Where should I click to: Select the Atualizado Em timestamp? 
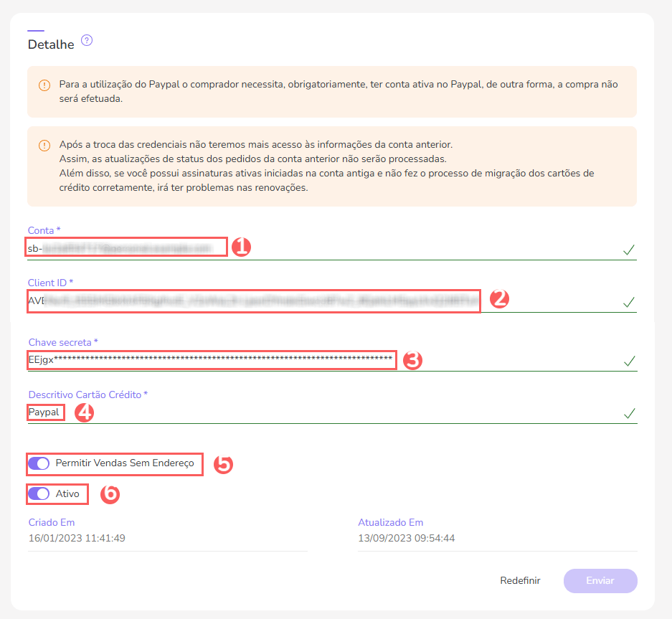tap(405, 537)
